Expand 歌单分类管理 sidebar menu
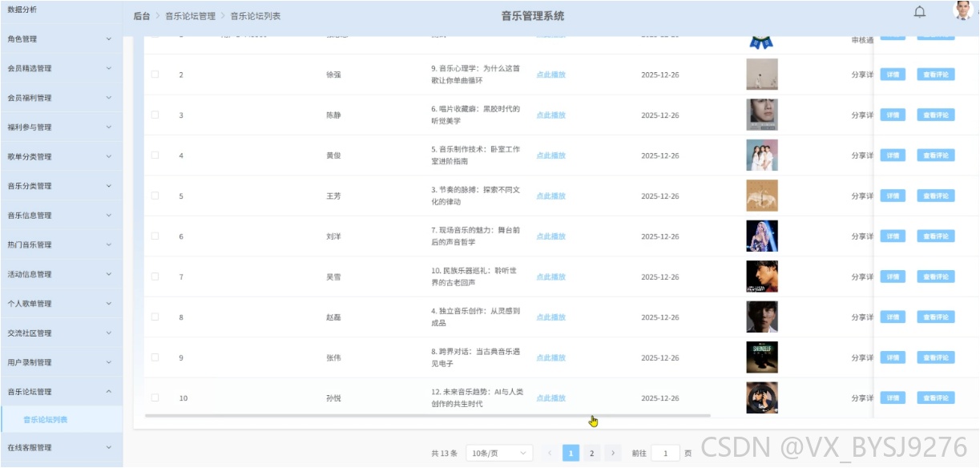Screen dimensions: 980x468 click(61, 156)
